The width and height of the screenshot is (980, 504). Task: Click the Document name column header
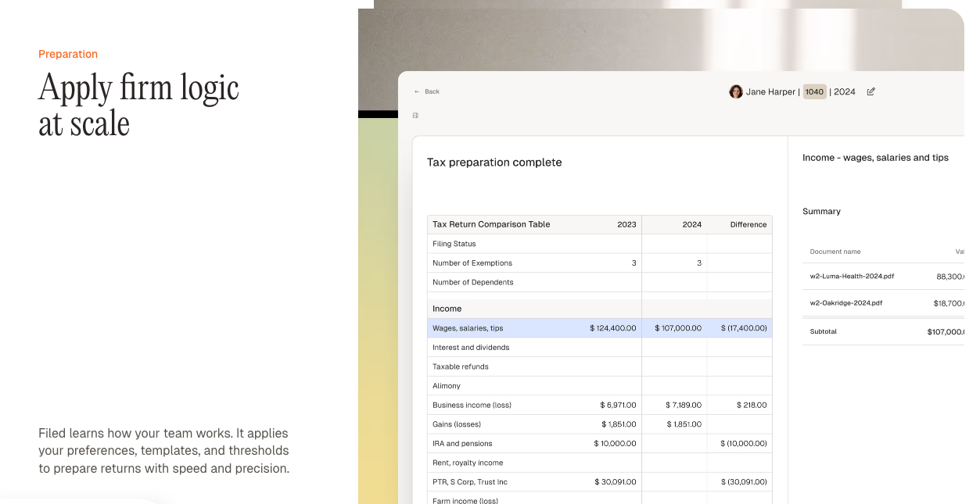(x=835, y=252)
